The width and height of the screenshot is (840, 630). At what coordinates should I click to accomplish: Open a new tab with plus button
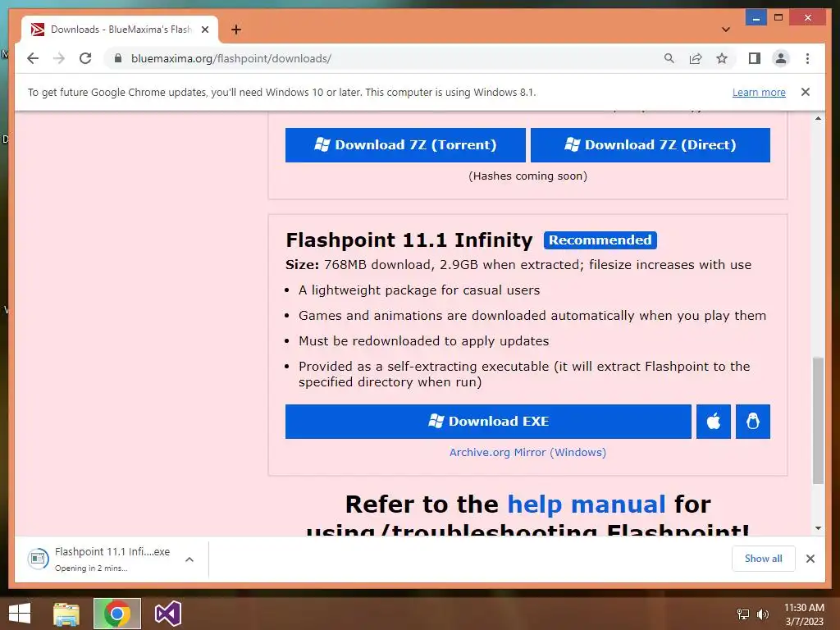pos(235,30)
